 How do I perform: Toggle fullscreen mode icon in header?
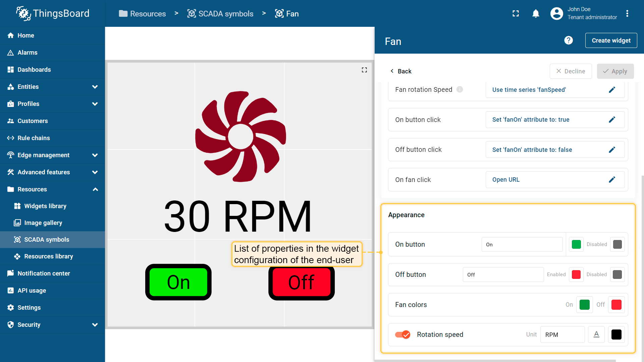[x=516, y=14]
